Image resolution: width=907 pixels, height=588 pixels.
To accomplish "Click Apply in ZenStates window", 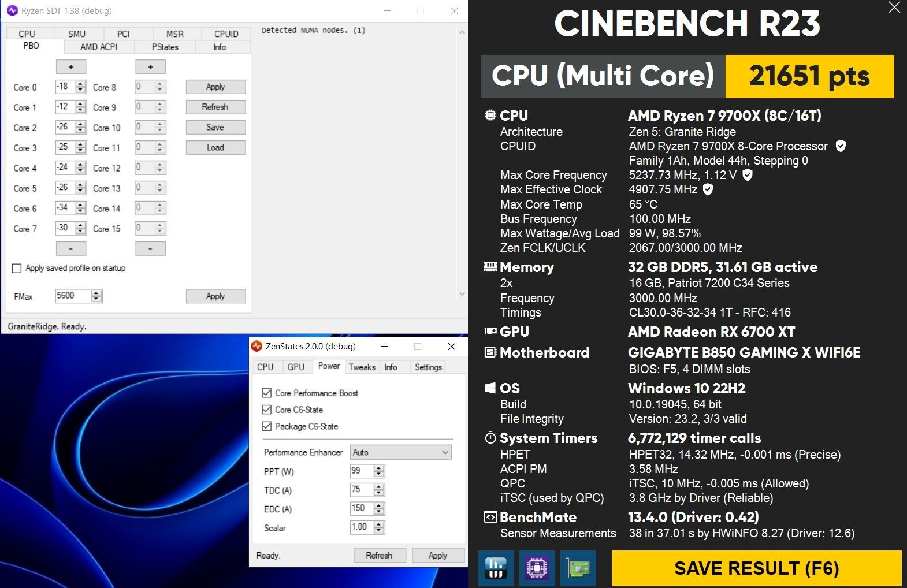I will click(x=438, y=555).
